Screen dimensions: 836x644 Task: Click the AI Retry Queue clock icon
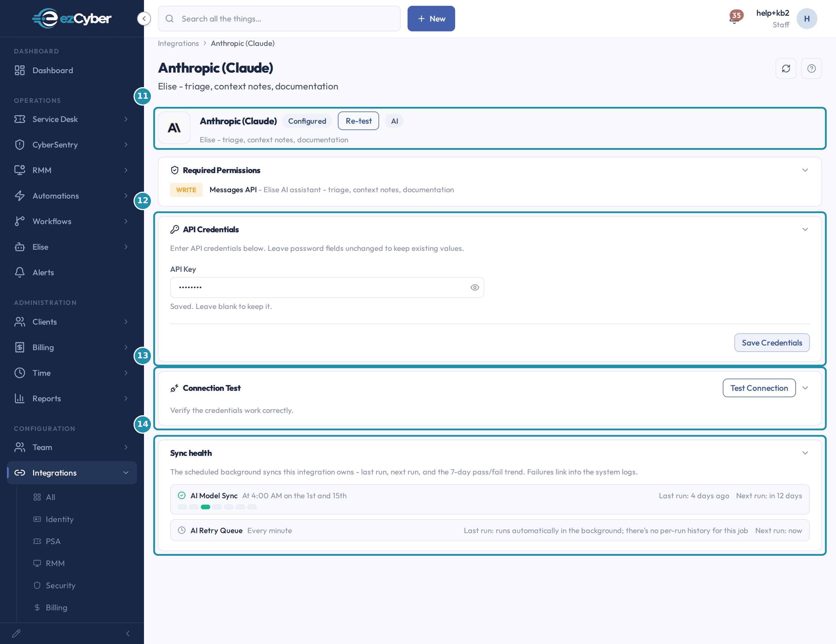[x=182, y=531]
